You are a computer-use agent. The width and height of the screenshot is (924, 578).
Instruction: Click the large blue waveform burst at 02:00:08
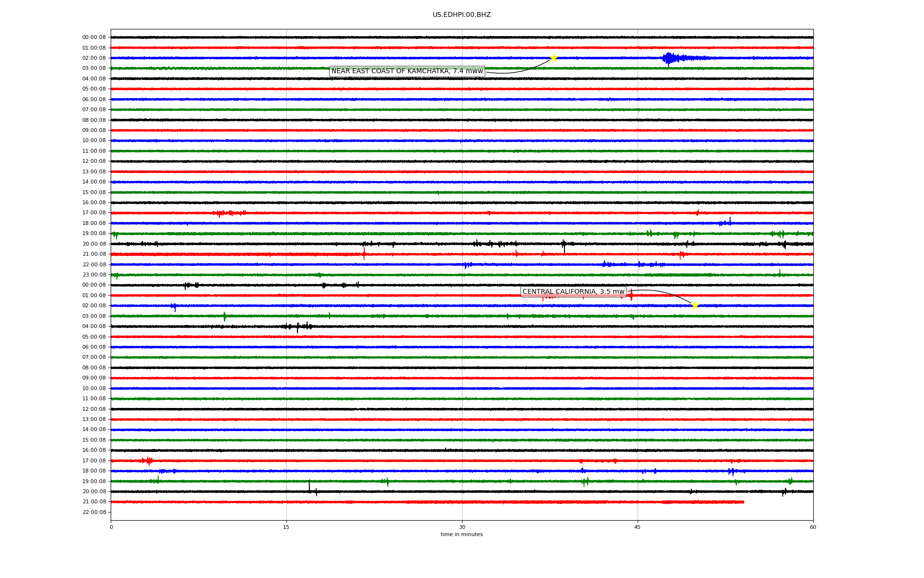coord(669,58)
